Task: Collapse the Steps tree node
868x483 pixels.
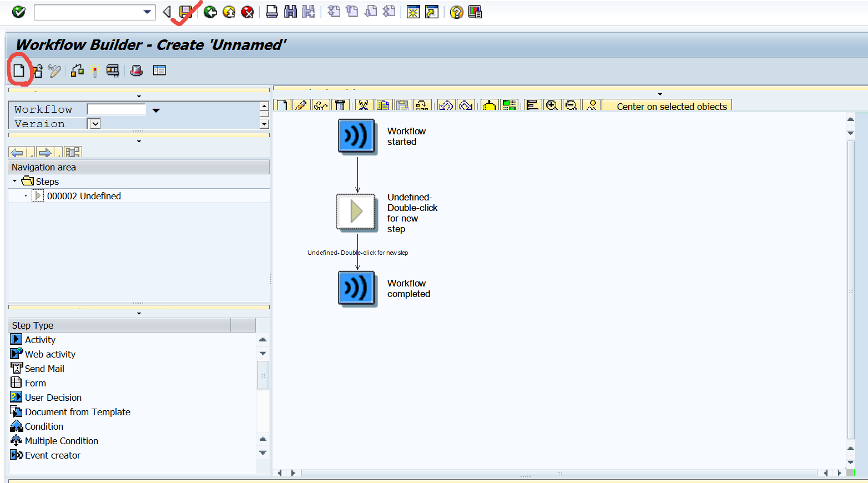Action: click(x=13, y=181)
